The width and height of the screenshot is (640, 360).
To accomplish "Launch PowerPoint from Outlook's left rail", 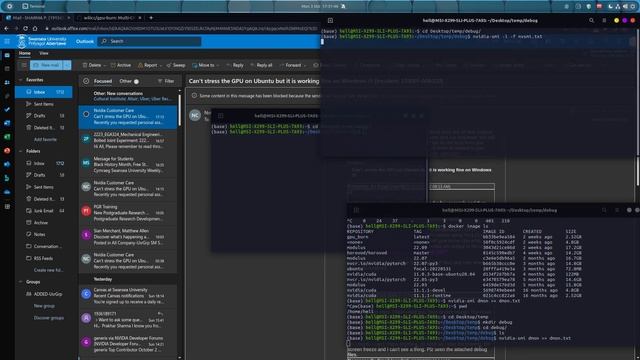I will [x=7, y=151].
